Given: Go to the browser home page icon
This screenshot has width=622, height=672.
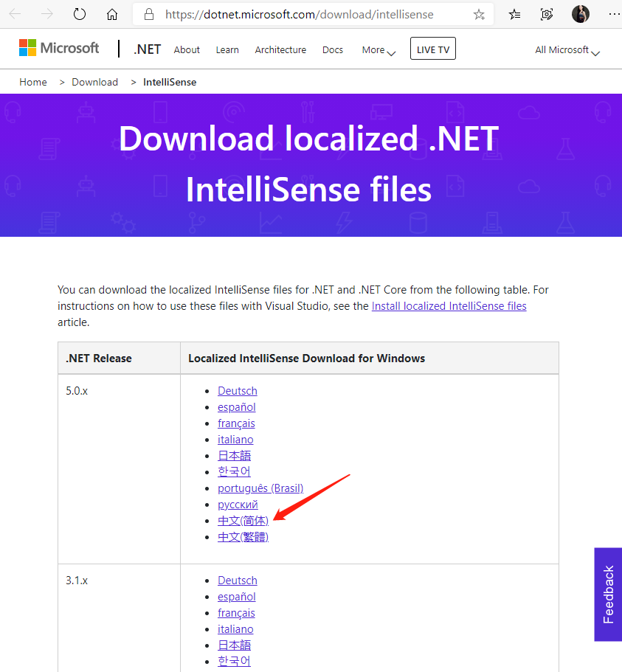Looking at the screenshot, I should tap(112, 15).
